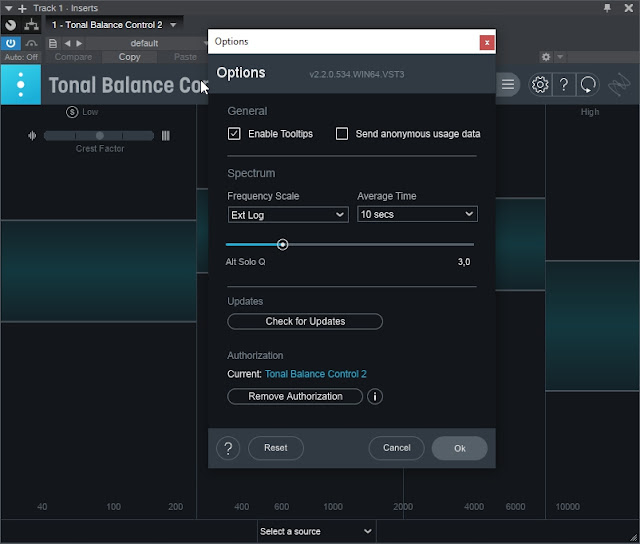The image size is (640, 544).
Task: Open the Tonal Balance options gear
Action: click(x=540, y=85)
